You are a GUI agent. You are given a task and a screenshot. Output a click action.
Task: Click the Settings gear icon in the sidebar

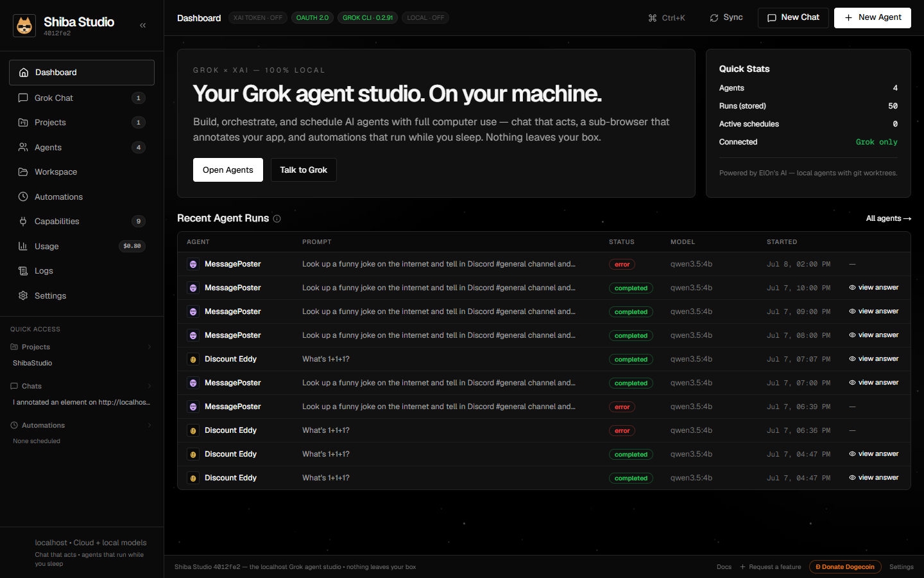coord(23,295)
